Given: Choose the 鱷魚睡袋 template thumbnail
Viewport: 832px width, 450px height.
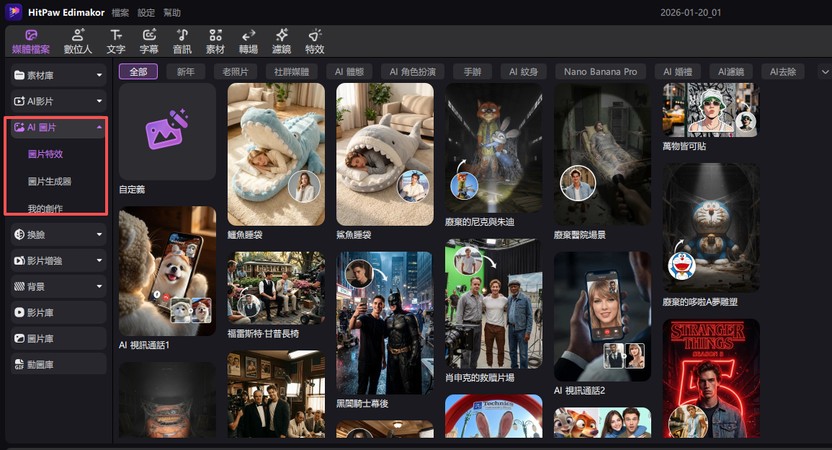Looking at the screenshot, I should pyautogui.click(x=276, y=154).
